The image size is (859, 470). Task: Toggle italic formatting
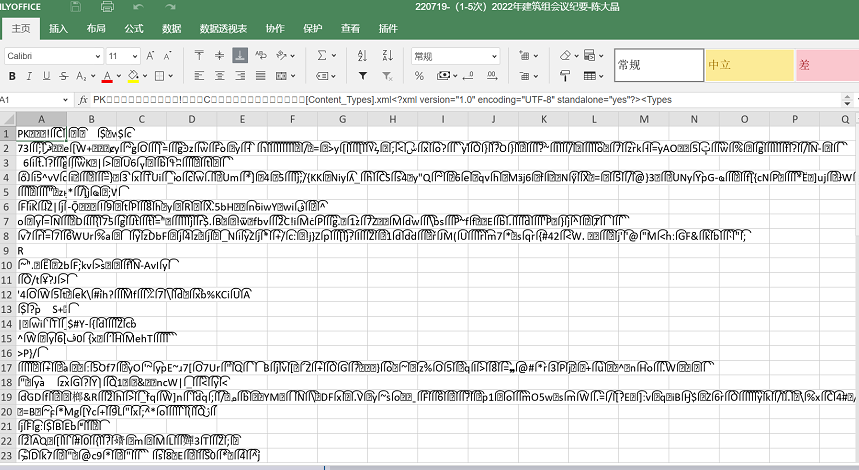coord(31,76)
